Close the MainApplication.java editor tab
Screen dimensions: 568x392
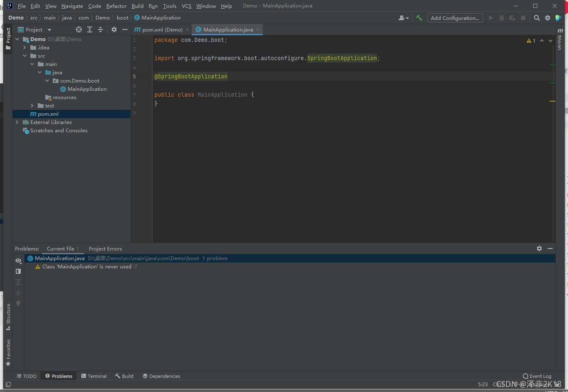(x=258, y=29)
